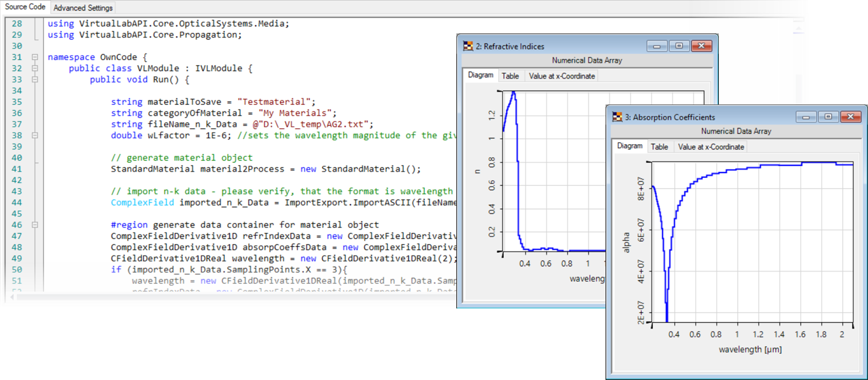Minimize the Absorption Coefficients window
The height and width of the screenshot is (380, 868).
pos(806,117)
